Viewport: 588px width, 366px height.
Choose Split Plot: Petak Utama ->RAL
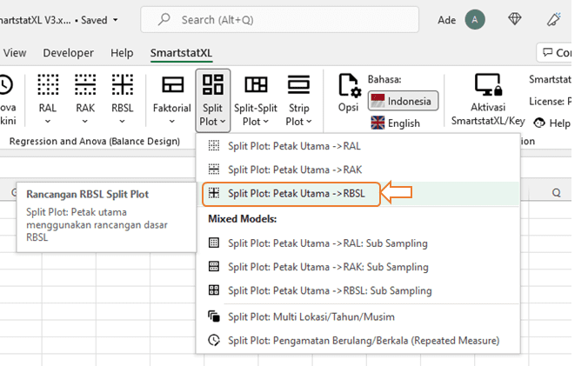point(357,146)
